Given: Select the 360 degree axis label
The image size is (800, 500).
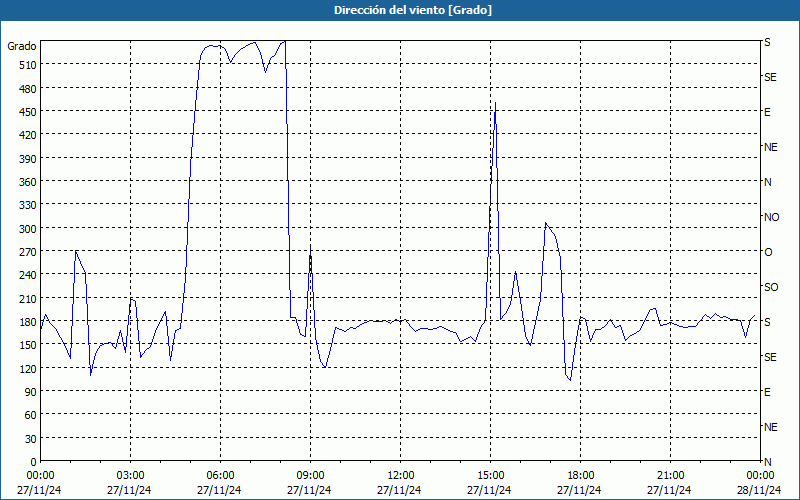Looking at the screenshot, I should [28, 182].
